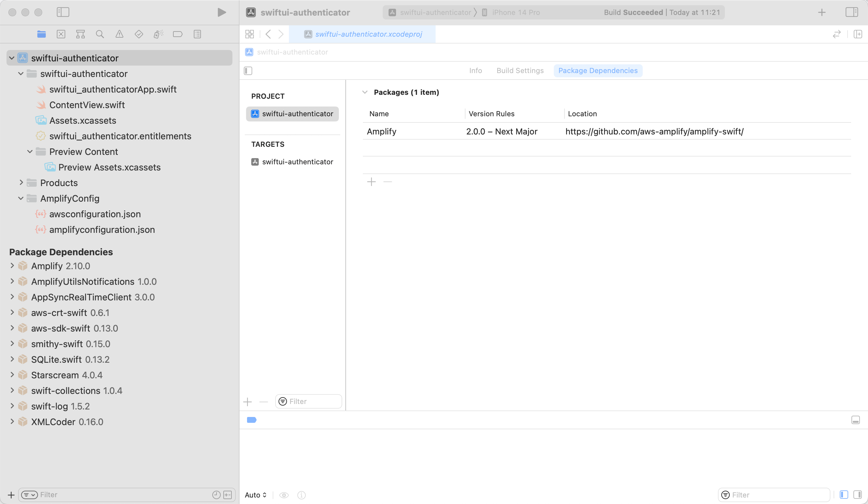The width and height of the screenshot is (868, 504).
Task: Select the Info tab in project settings
Action: click(x=475, y=70)
